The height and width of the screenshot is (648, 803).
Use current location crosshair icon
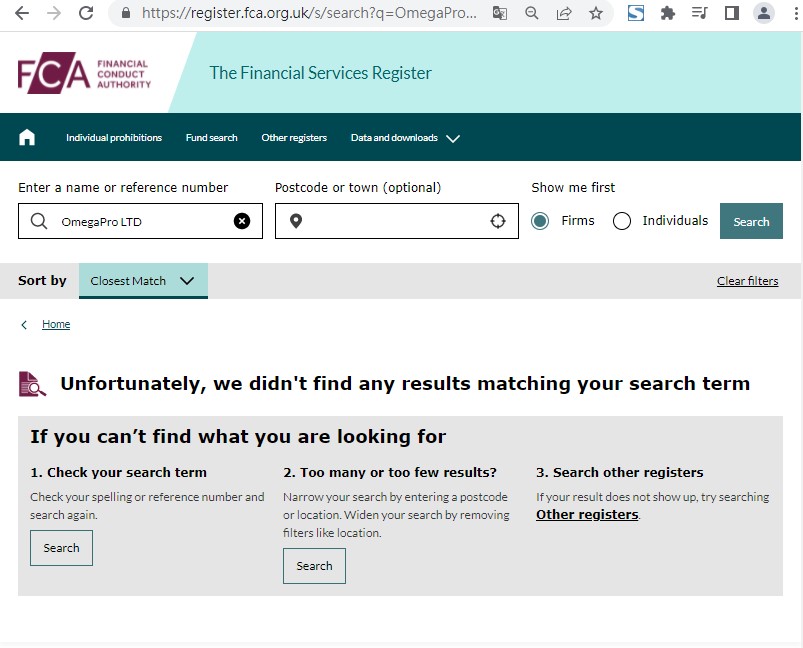tap(498, 221)
